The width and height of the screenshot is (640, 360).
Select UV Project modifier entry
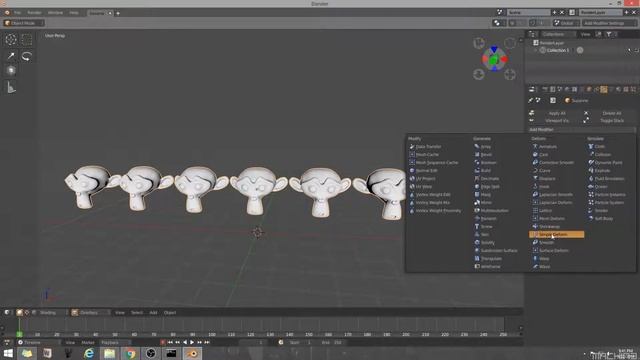coord(422,179)
